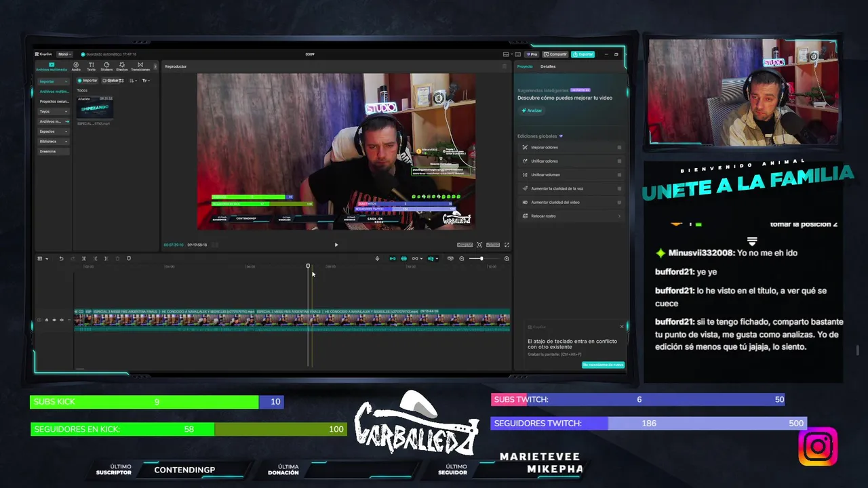
Task: Toggle Aumentar la claridad de la voz checkbox
Action: tap(619, 188)
